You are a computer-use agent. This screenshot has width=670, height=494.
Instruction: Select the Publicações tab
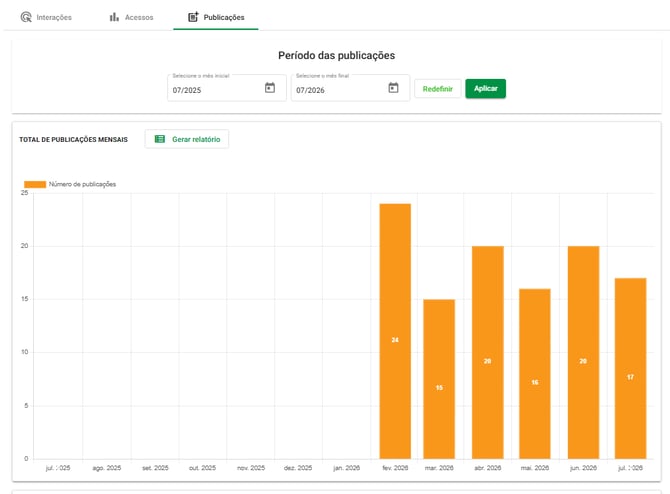pos(216,17)
